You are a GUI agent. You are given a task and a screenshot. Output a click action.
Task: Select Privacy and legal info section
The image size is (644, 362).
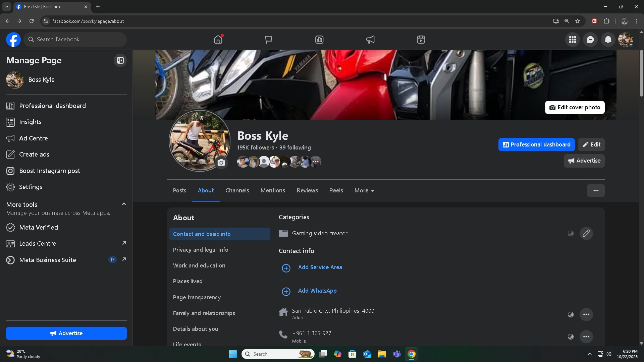[x=201, y=250]
